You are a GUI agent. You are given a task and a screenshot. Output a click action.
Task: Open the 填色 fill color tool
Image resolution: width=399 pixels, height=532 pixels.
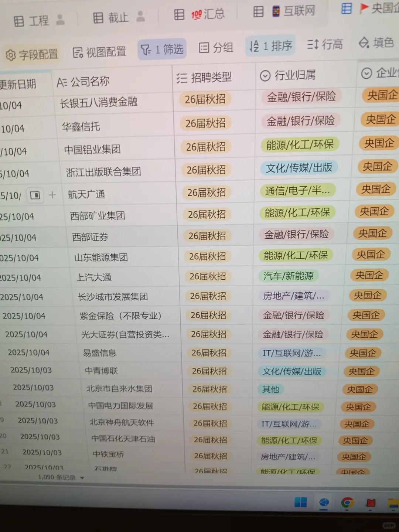pyautogui.click(x=376, y=43)
